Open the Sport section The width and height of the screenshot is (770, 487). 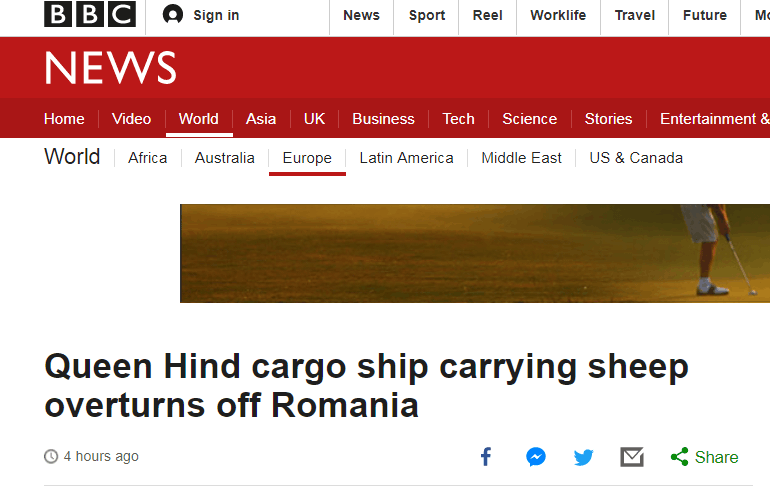click(427, 15)
